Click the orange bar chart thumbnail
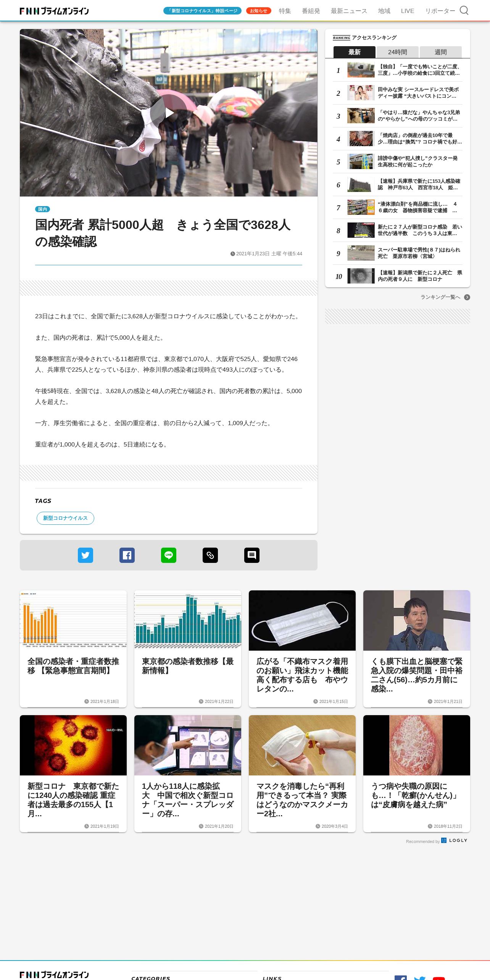This screenshot has height=980, width=490. (x=73, y=621)
